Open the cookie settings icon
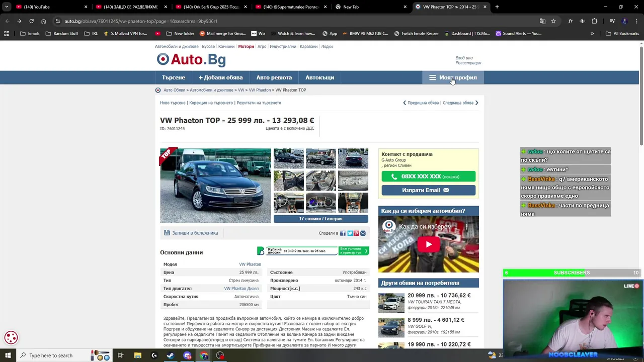Viewport: 644px width, 362px height. point(11,338)
